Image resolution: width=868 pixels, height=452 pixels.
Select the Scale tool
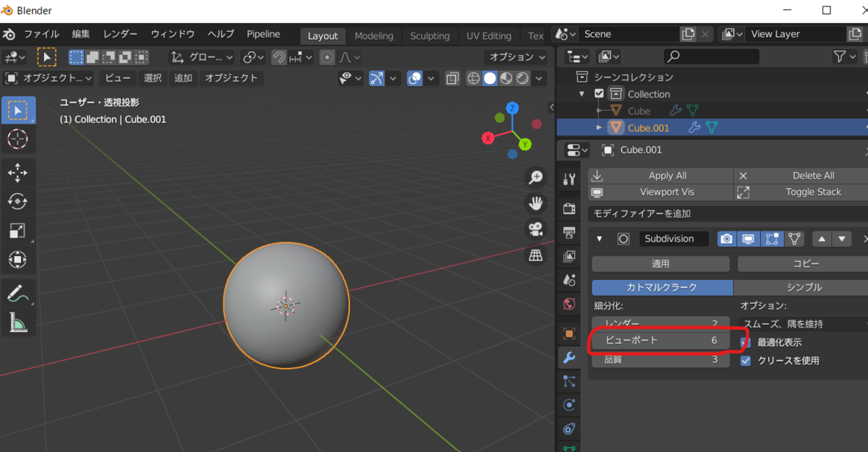pos(17,230)
